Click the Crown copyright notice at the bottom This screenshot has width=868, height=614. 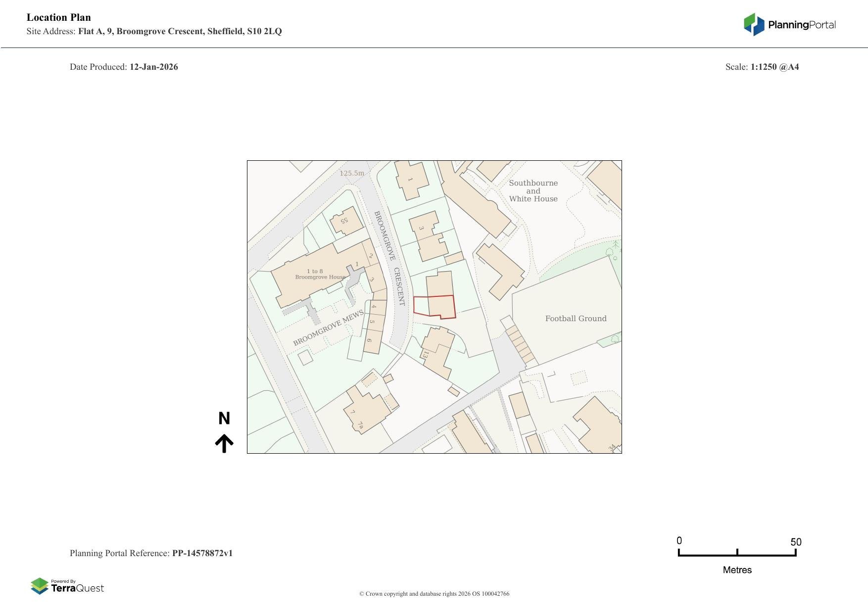pos(434,594)
